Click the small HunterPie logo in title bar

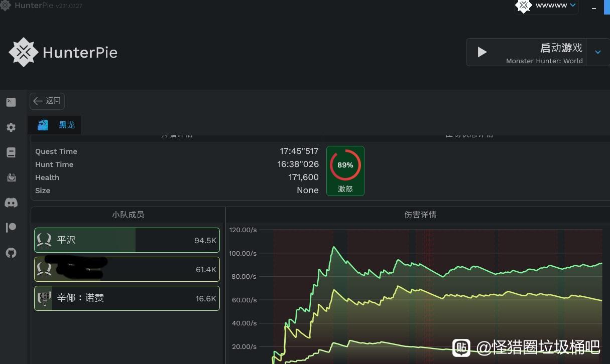[6, 6]
